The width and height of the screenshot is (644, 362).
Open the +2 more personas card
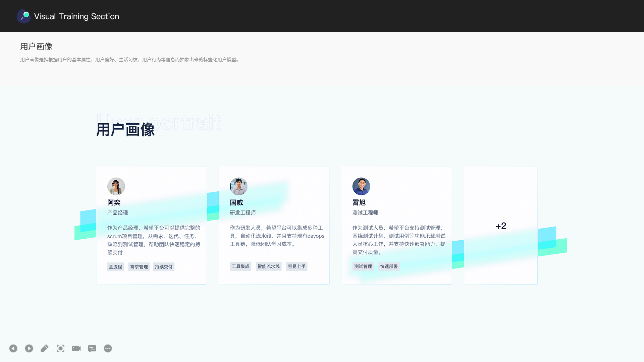point(501,226)
